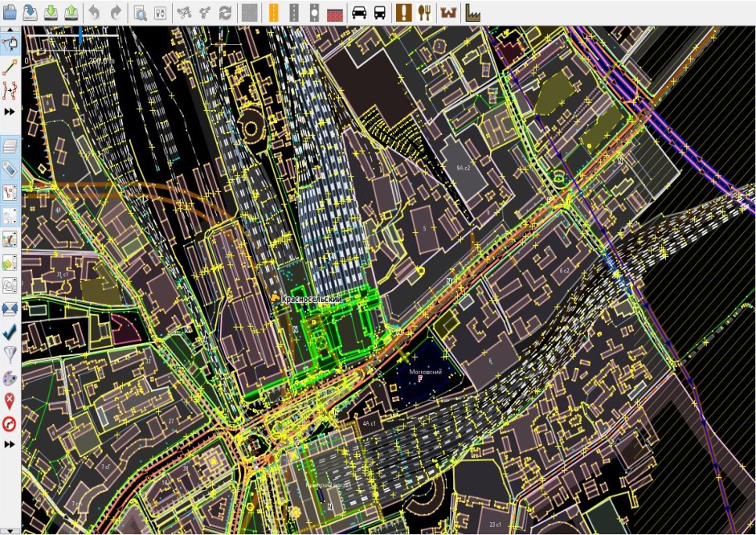
Task: Click the refresh update arrows icon
Action: point(225,13)
